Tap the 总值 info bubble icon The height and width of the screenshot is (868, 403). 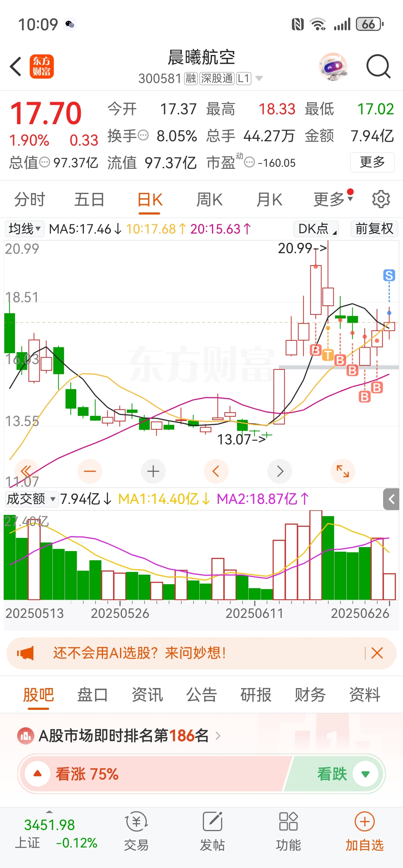44,162
